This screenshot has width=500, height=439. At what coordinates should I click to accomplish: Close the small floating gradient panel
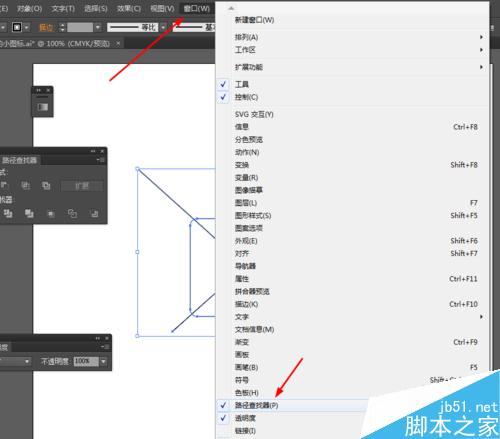click(x=48, y=90)
